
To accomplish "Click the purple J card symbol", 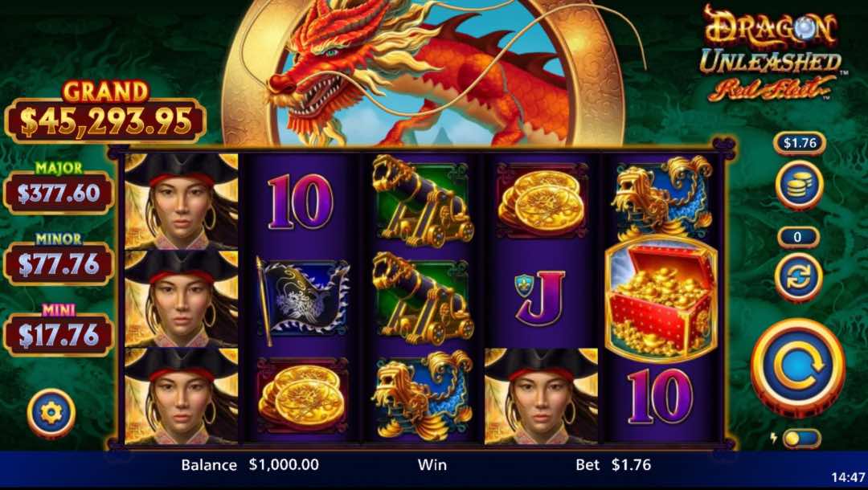I will click(541, 297).
